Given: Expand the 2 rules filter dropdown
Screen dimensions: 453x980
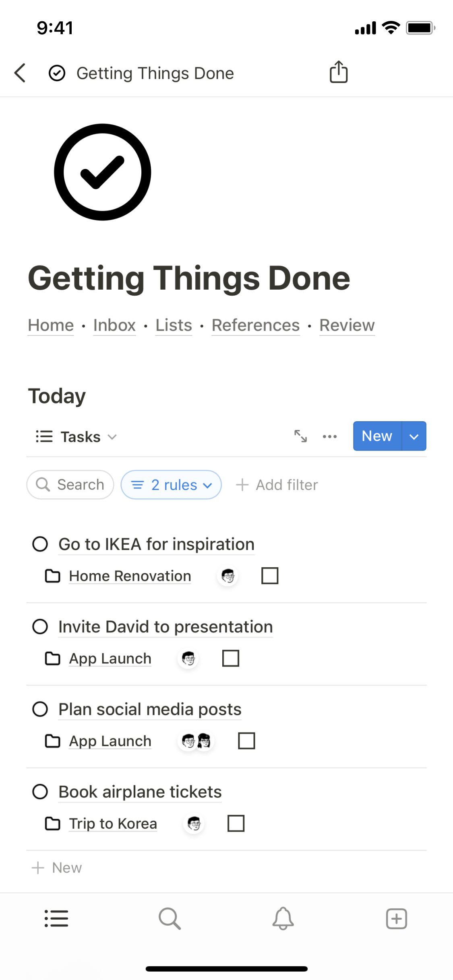Looking at the screenshot, I should click(172, 485).
